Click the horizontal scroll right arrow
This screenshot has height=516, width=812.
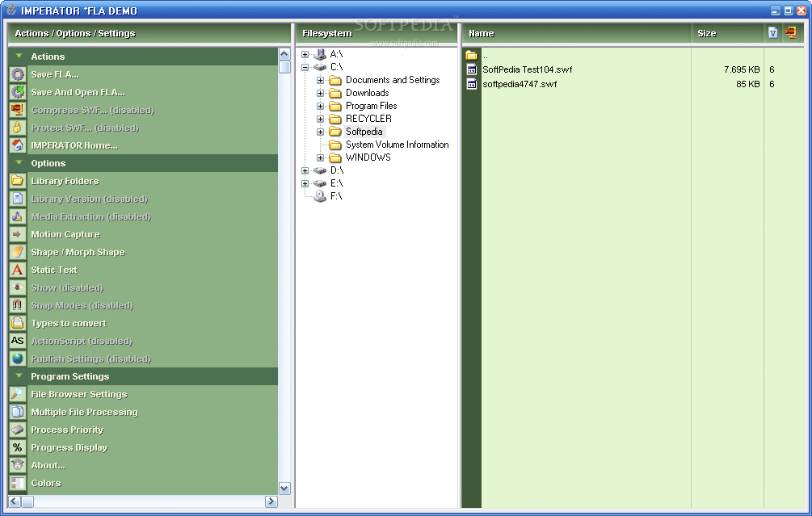pos(271,501)
